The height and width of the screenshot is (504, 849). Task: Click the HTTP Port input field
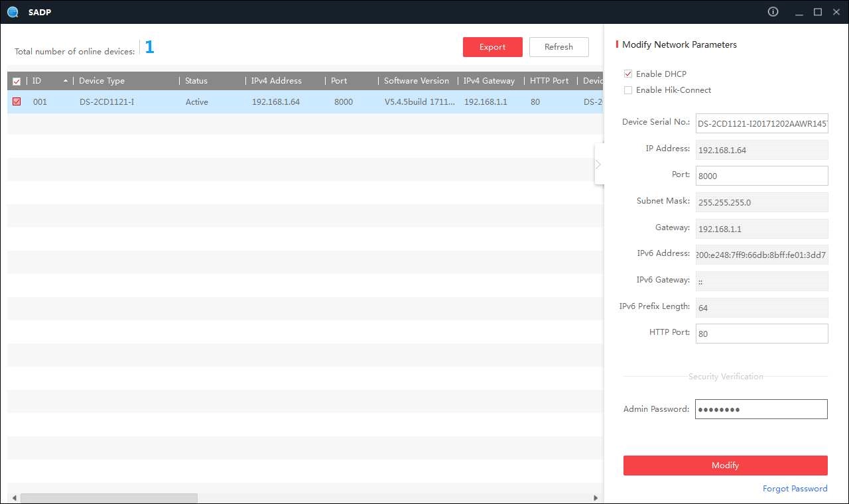(x=761, y=334)
